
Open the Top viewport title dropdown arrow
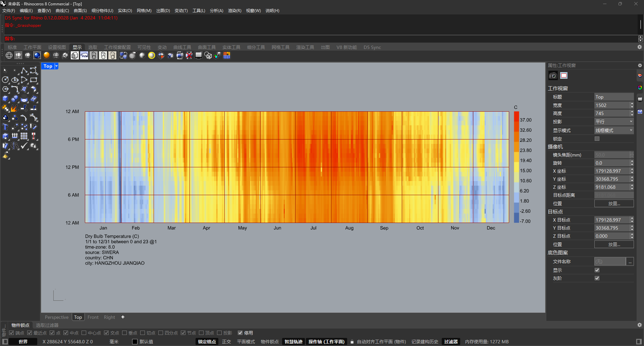[x=56, y=66]
